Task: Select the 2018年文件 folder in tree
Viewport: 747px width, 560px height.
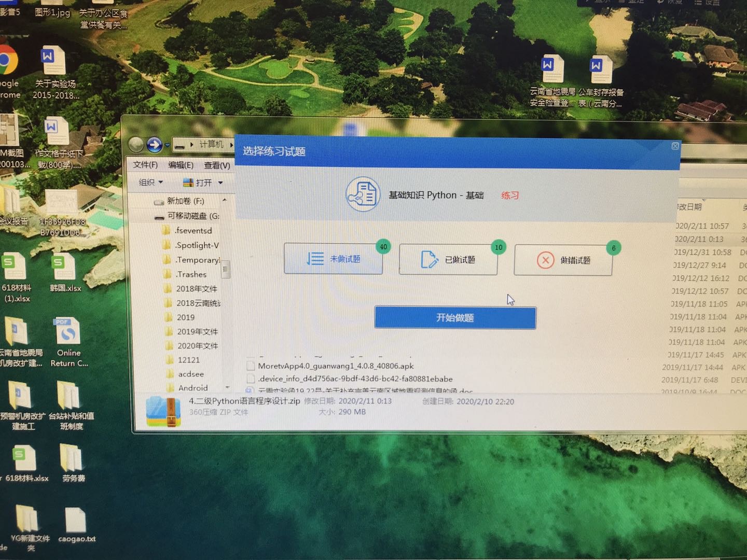Action: pyautogui.click(x=190, y=288)
